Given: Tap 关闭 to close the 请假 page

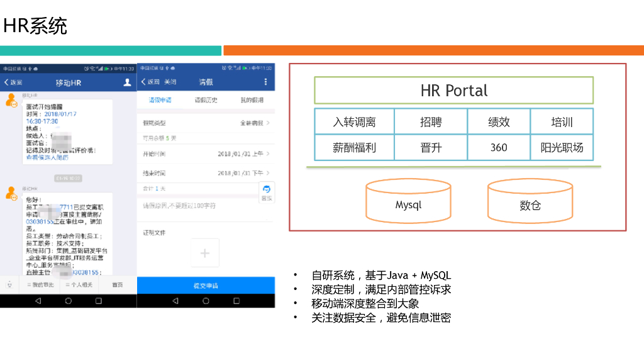Looking at the screenshot, I should click(171, 81).
